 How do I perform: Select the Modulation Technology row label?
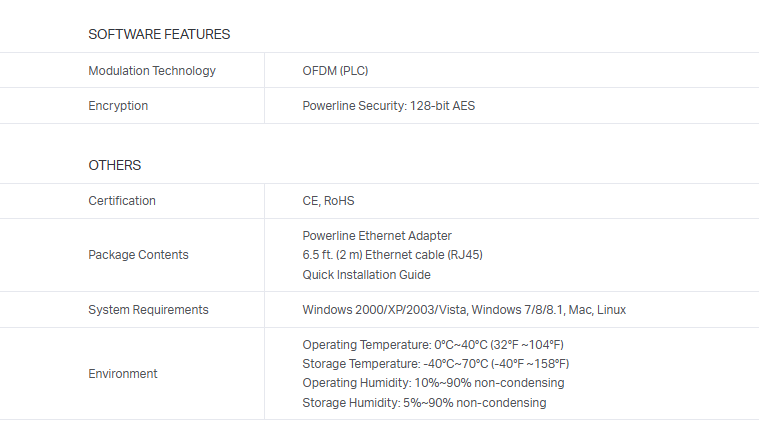coord(152,71)
